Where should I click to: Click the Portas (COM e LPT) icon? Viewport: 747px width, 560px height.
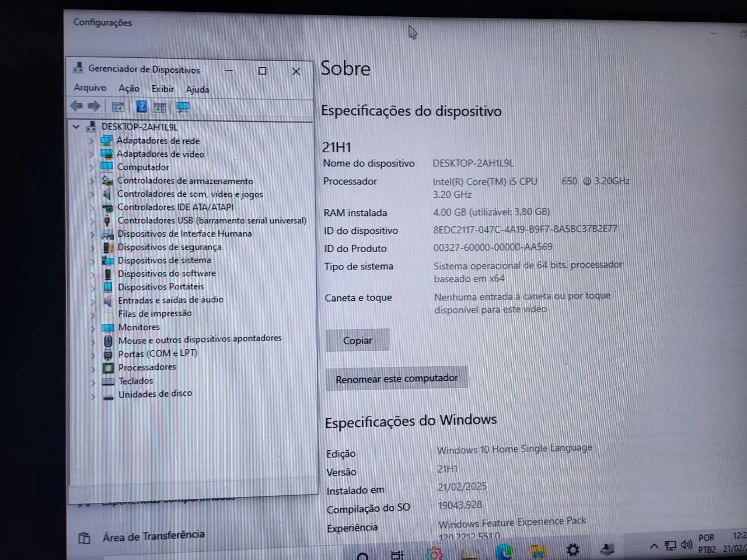click(x=108, y=354)
